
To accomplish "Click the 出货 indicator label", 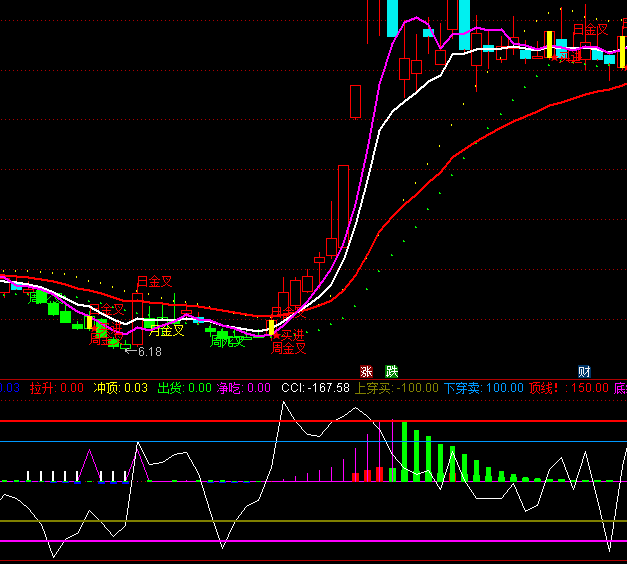I will [x=184, y=388].
